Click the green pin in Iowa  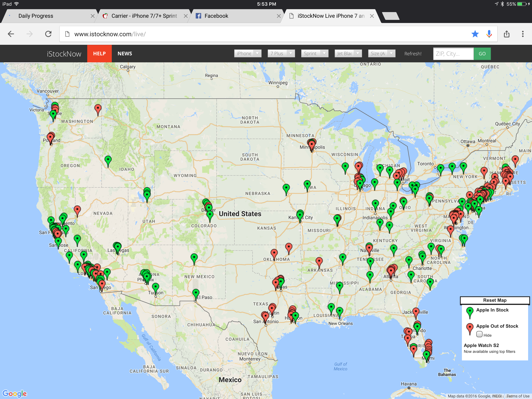pos(307,186)
